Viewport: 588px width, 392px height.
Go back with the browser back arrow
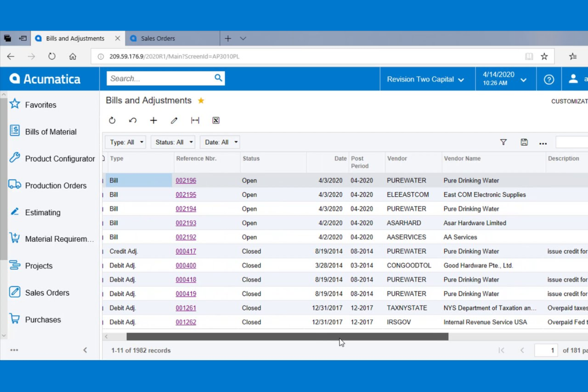click(11, 56)
